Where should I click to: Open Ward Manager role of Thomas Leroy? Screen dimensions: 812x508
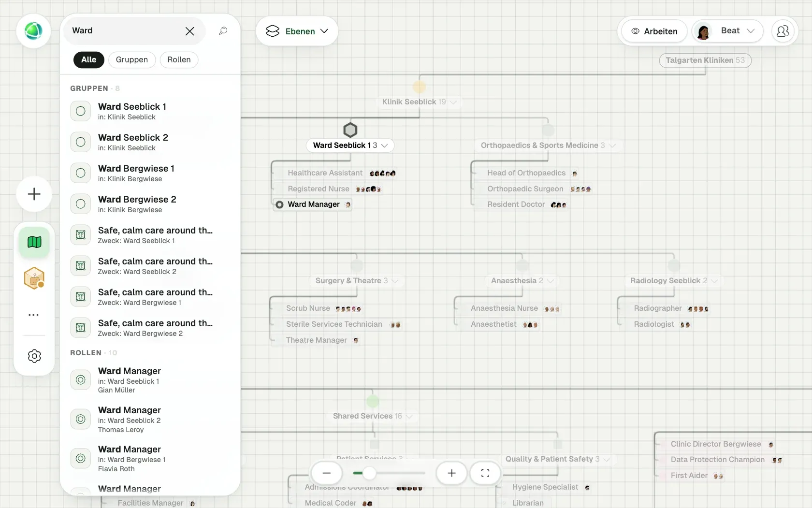(150, 420)
